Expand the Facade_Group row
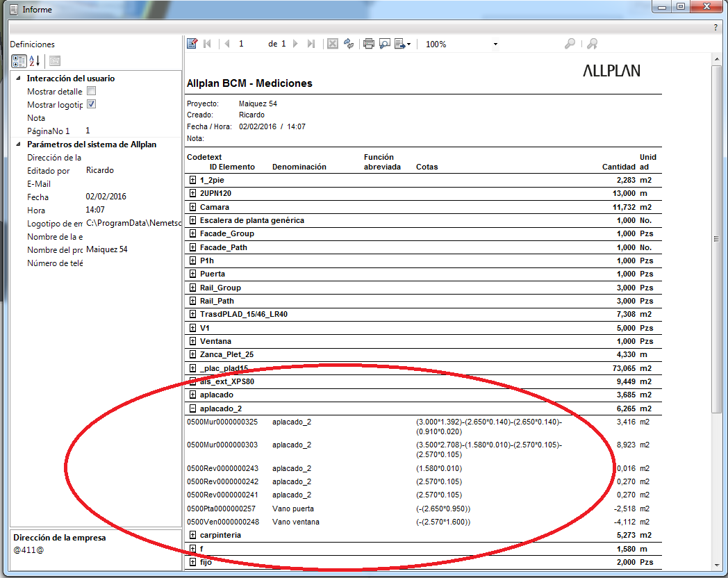The width and height of the screenshot is (728, 578). 192,233
